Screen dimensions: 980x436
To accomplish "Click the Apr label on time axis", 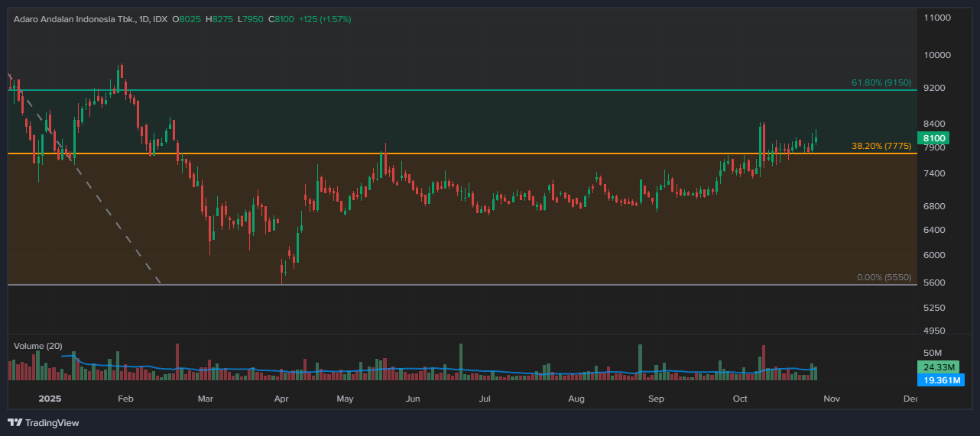I will (x=281, y=399).
